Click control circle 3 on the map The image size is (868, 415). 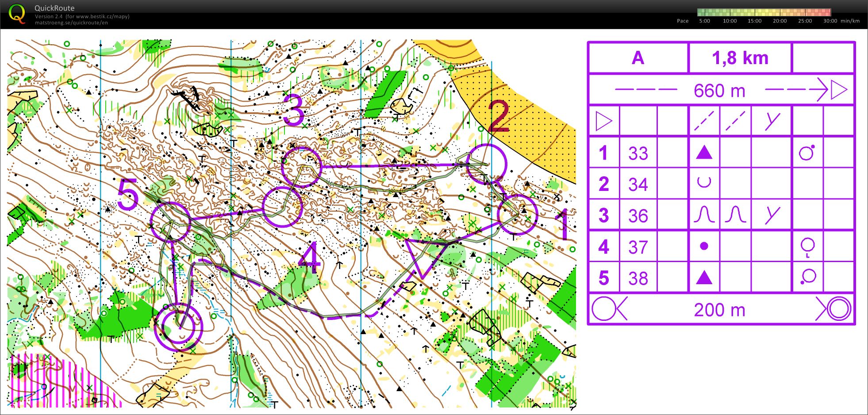301,167
